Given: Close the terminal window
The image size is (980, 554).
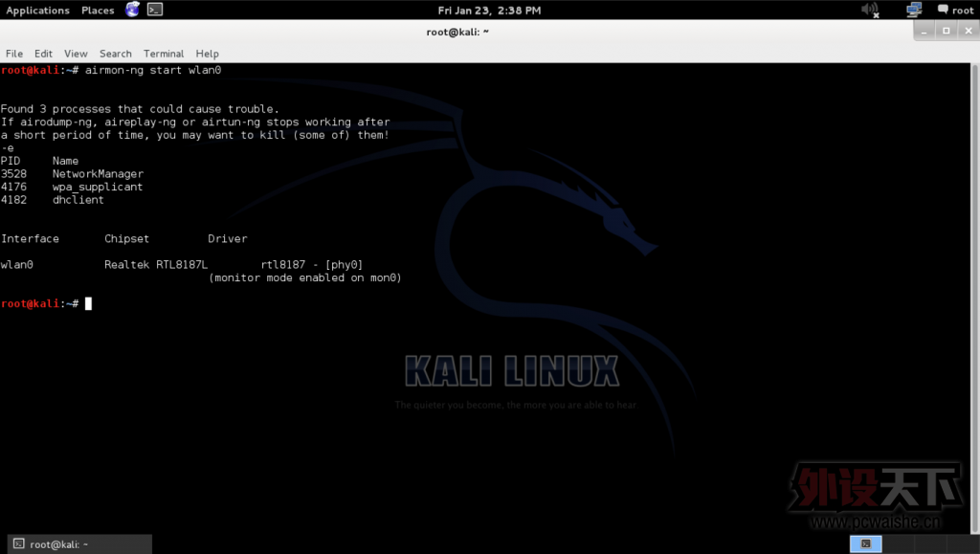Looking at the screenshot, I should tap(969, 31).
